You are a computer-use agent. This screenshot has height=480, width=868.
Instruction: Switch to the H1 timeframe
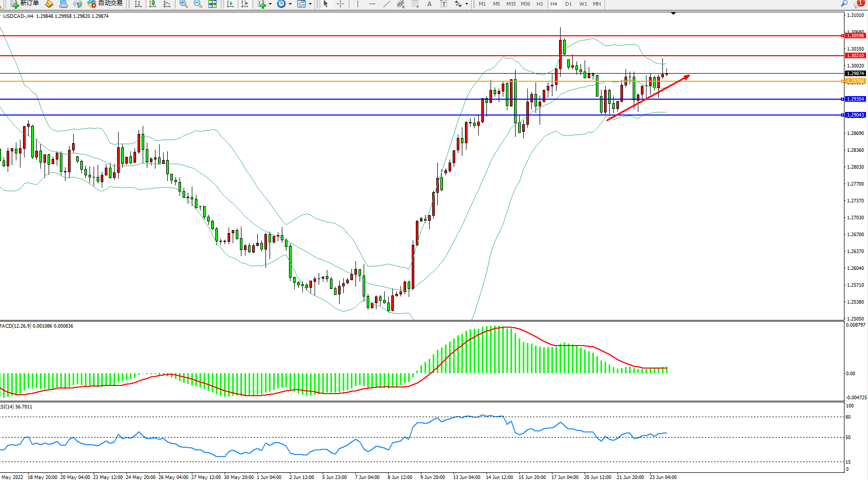pos(540,4)
